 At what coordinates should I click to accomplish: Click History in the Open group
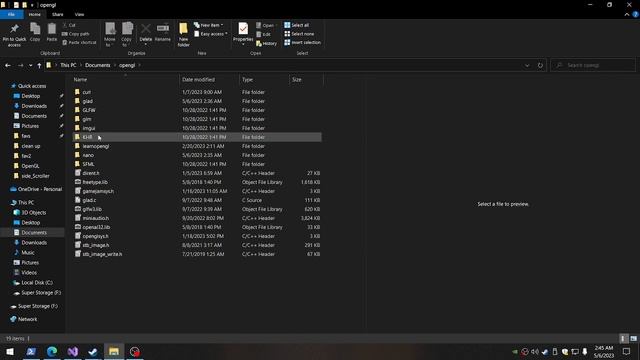[x=267, y=43]
